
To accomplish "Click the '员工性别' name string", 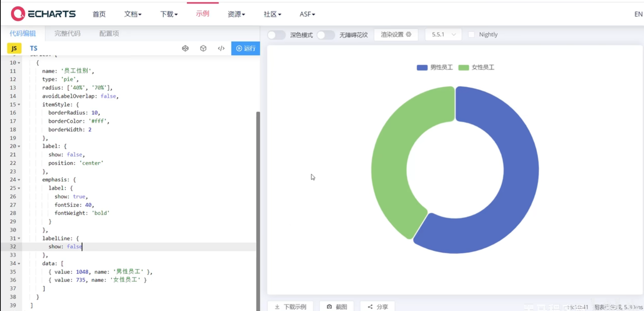I will pyautogui.click(x=76, y=71).
